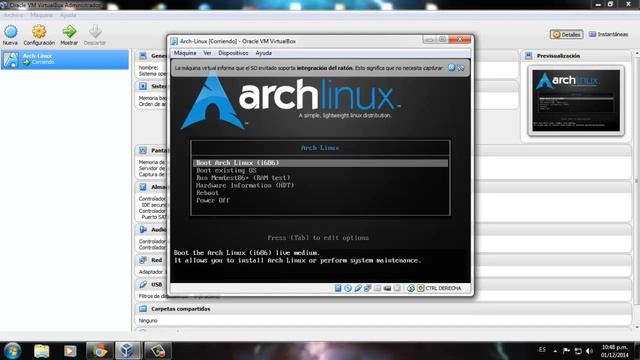Click the Descartar toolbar icon

tap(95, 32)
